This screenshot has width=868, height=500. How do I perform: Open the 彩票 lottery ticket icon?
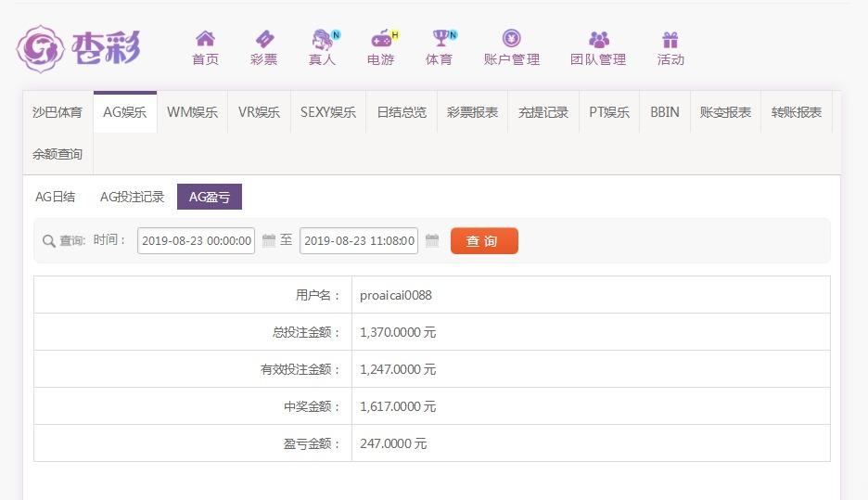pyautogui.click(x=264, y=39)
